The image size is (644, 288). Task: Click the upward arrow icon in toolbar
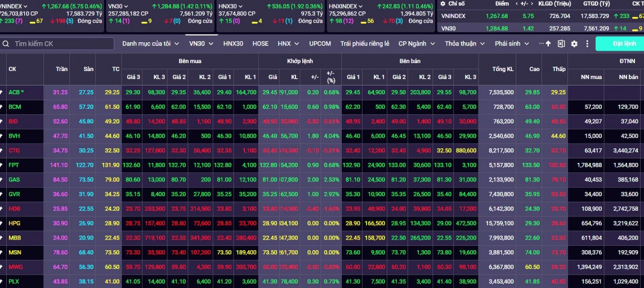[x=548, y=44]
